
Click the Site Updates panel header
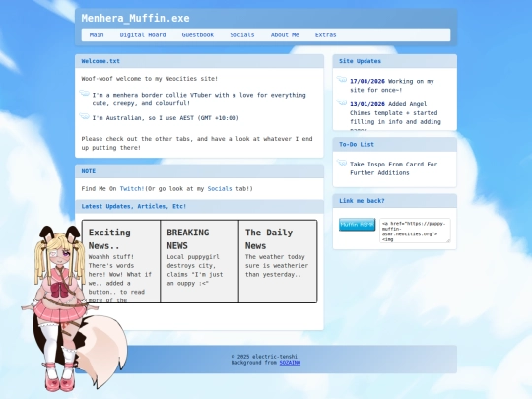click(x=395, y=61)
